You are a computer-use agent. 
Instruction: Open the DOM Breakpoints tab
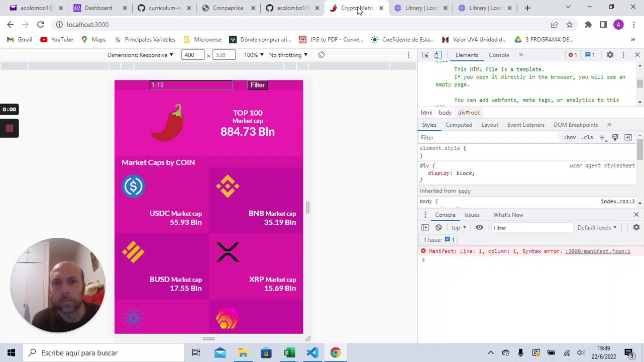(576, 125)
